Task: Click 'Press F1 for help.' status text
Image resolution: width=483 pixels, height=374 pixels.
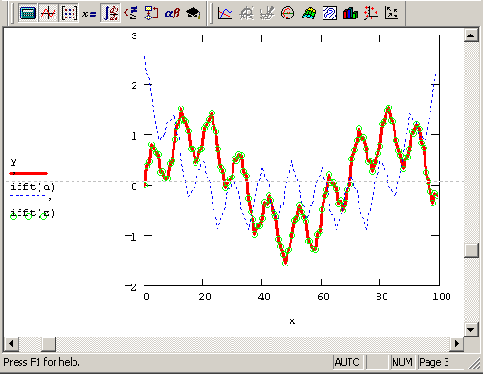Action: pyautogui.click(x=42, y=362)
